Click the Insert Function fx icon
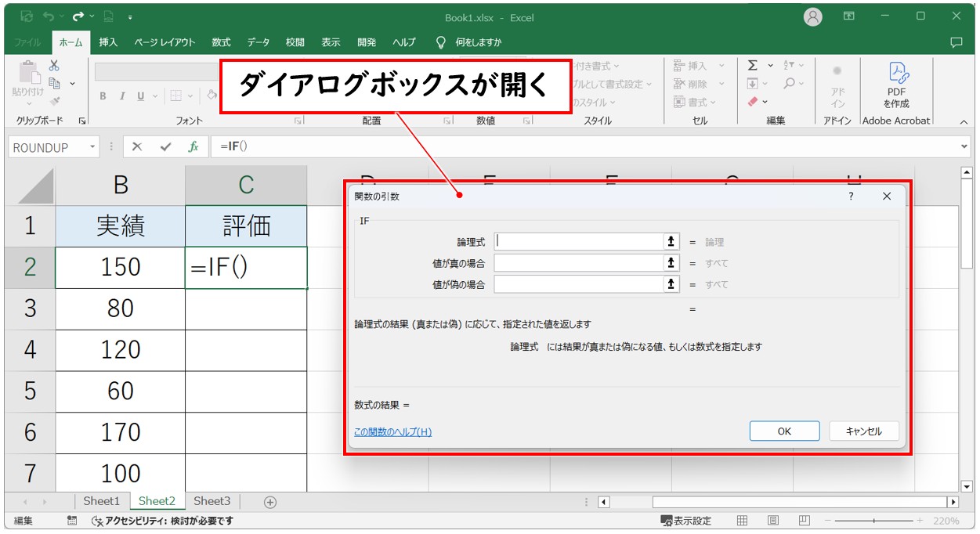Screen dimensions: 980x534 (193, 147)
